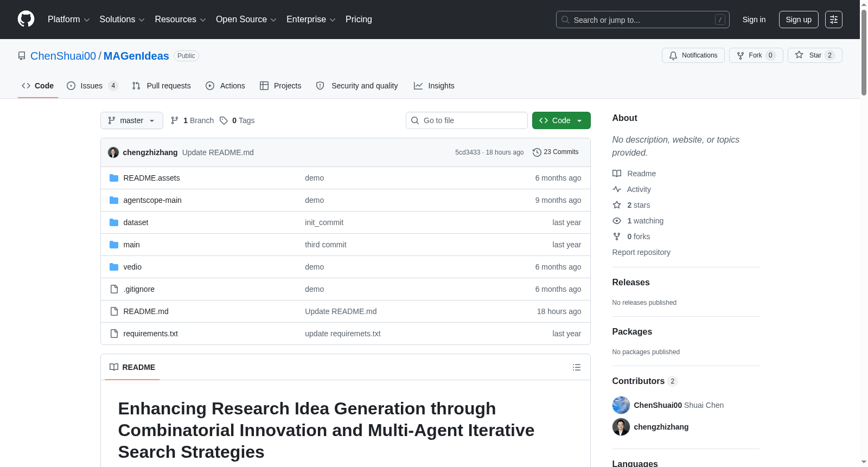This screenshot has width=868, height=467.
Task: Click the Activity pulse icon
Action: pos(617,189)
